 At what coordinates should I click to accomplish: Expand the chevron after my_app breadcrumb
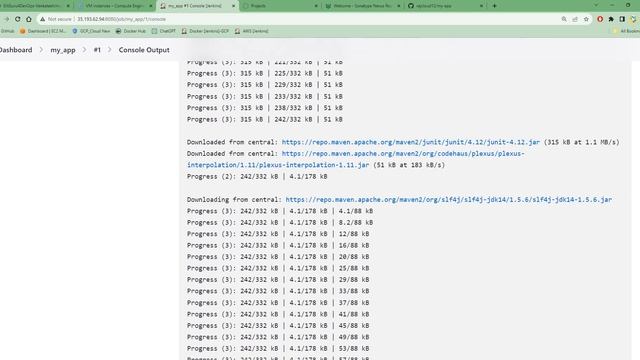(84, 50)
